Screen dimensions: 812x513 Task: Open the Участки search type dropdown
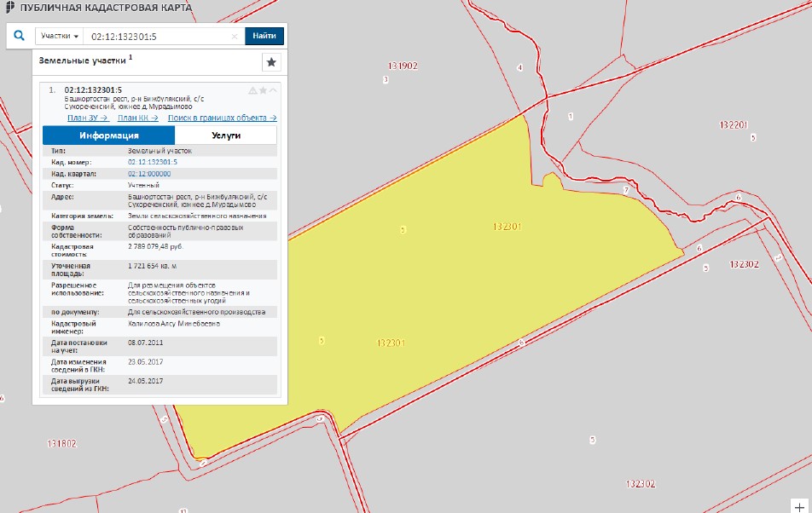(59, 37)
